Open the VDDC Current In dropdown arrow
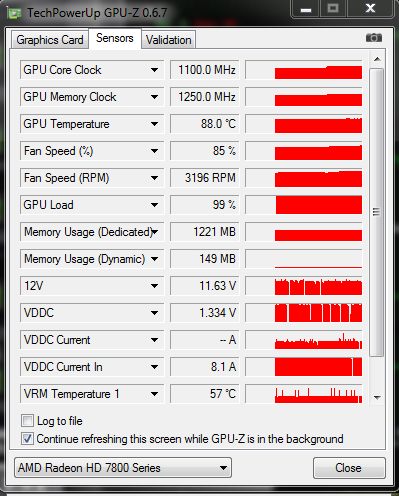The height and width of the screenshot is (496, 399). (x=154, y=367)
